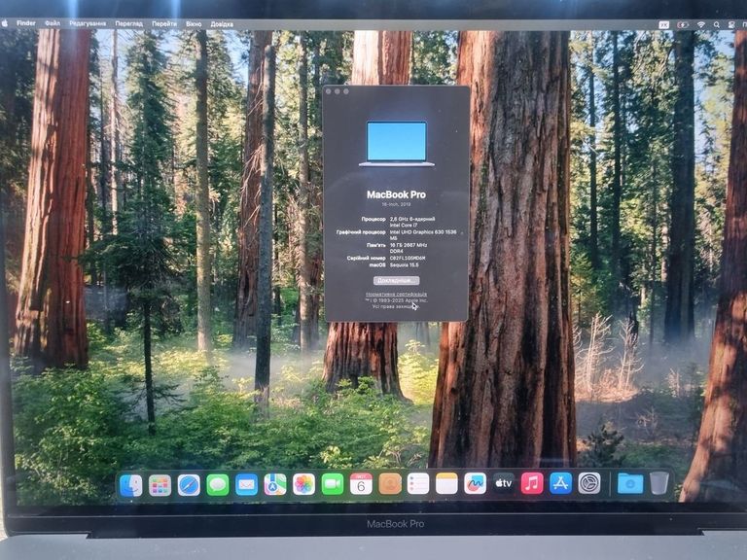
Task: Click the MacBook Pro title text
Action: [397, 194]
